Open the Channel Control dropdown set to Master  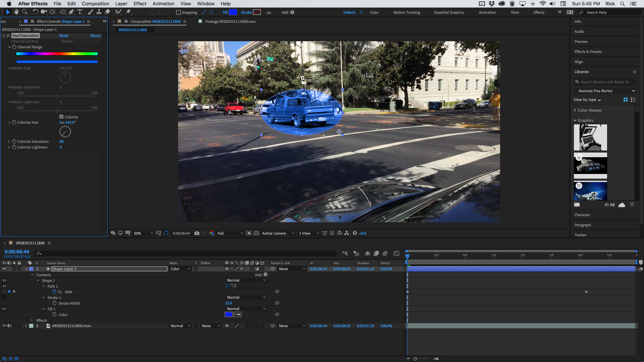tap(79, 41)
